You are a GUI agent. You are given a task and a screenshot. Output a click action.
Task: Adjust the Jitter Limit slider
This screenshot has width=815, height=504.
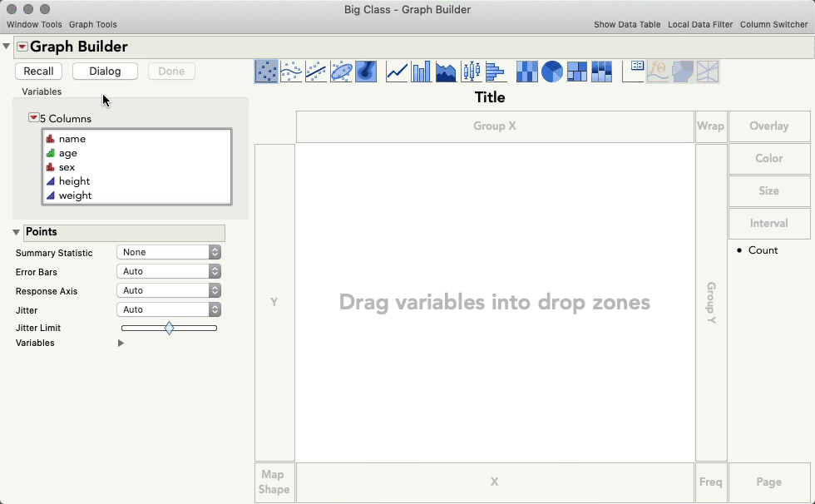[170, 328]
